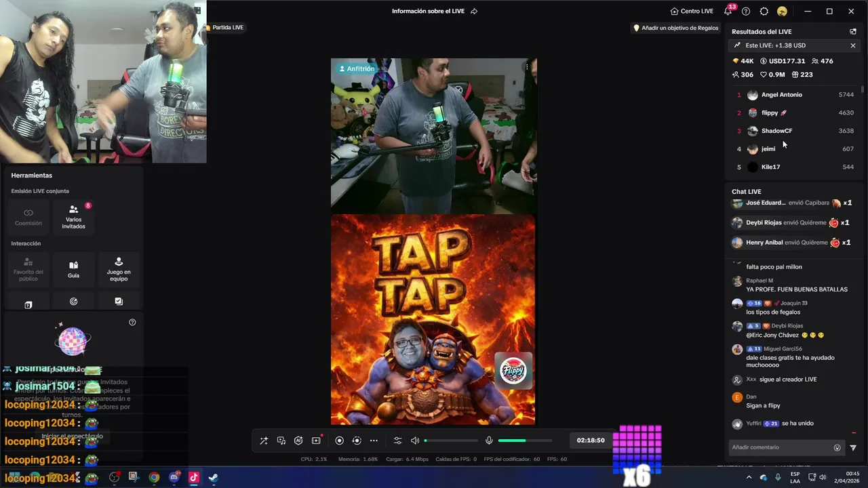Select jeimi in the ranking list
Screen dimensions: 868x488
795,149
